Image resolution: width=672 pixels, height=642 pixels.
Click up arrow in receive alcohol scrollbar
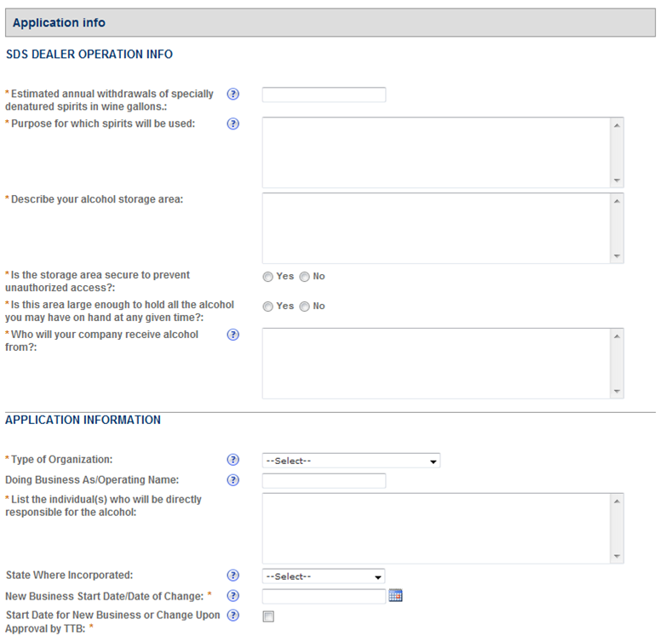[617, 336]
